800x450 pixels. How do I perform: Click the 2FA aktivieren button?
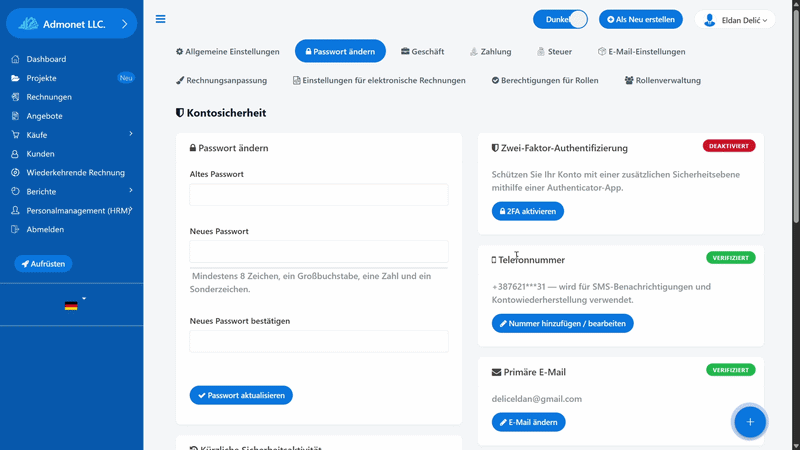528,211
